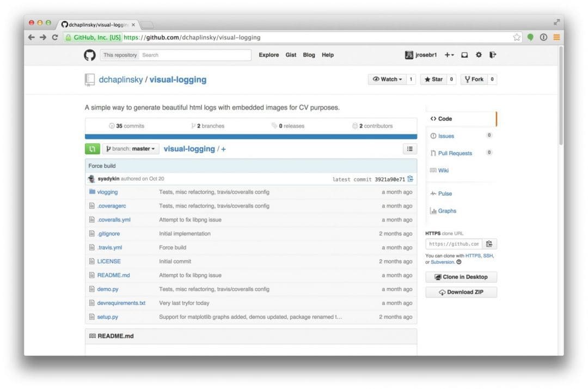588x389 pixels.
Task: Click the repository search field
Action: tap(194, 55)
